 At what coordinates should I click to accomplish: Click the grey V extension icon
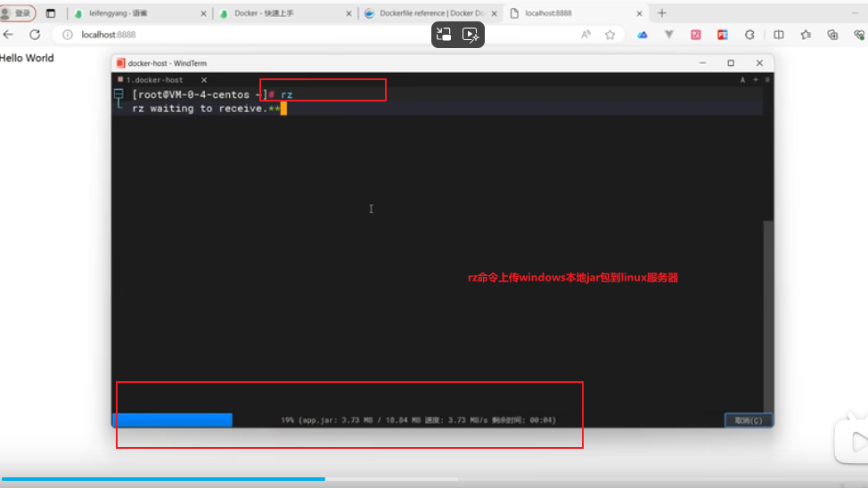[668, 35]
